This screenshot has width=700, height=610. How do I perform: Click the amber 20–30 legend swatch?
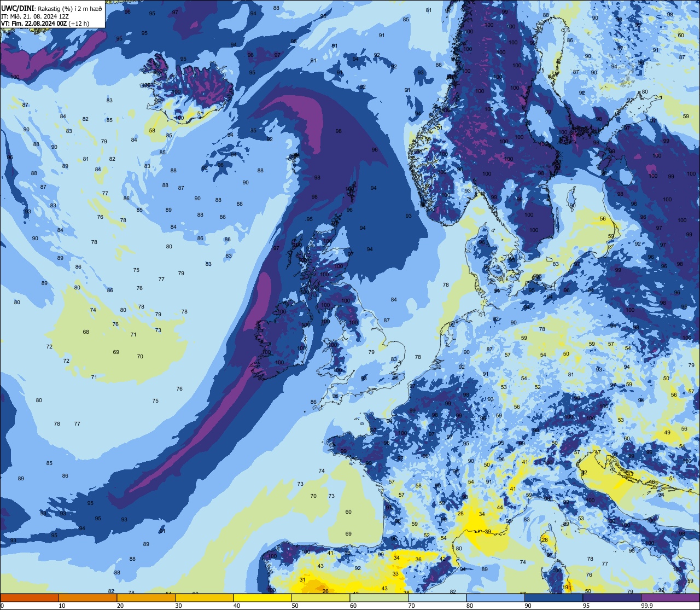pyautogui.click(x=145, y=597)
